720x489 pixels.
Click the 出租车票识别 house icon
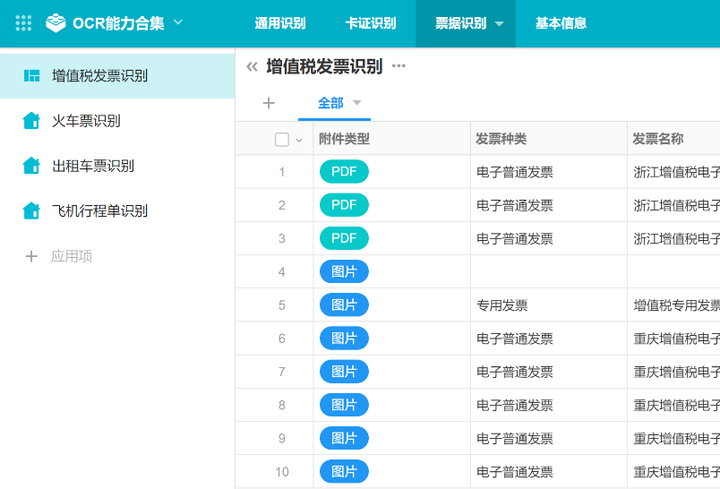(31, 166)
